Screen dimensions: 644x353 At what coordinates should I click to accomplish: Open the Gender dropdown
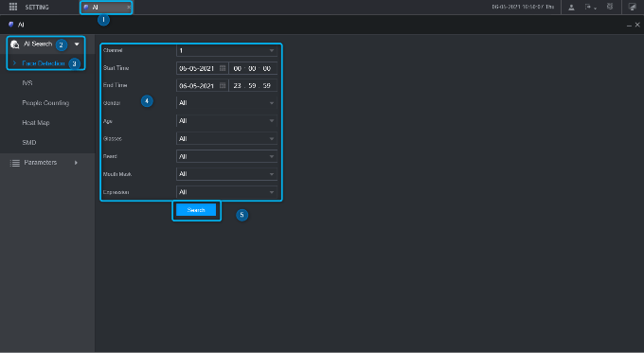coord(226,103)
